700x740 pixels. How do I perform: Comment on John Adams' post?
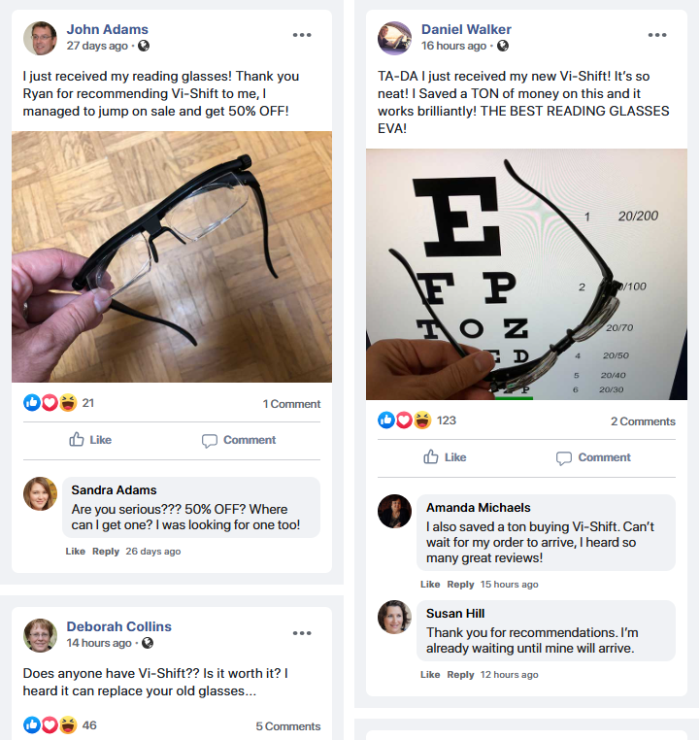(239, 440)
